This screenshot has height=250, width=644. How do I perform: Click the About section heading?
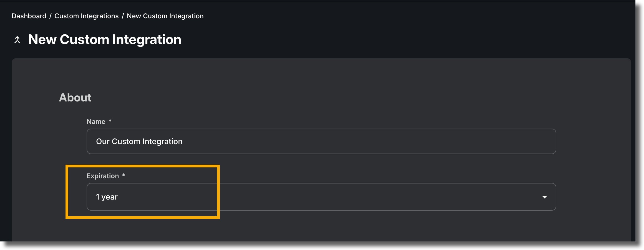click(75, 98)
